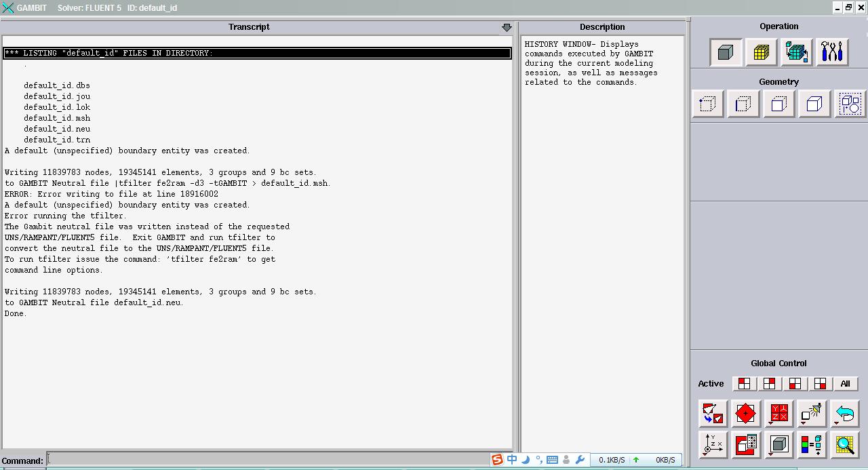Open the Zones operation toolpad

796,52
